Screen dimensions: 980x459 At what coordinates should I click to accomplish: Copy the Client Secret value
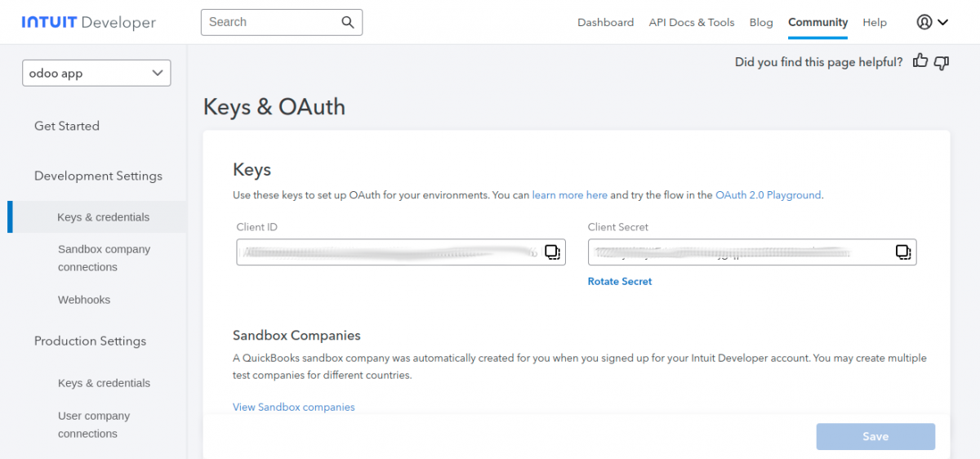(903, 252)
